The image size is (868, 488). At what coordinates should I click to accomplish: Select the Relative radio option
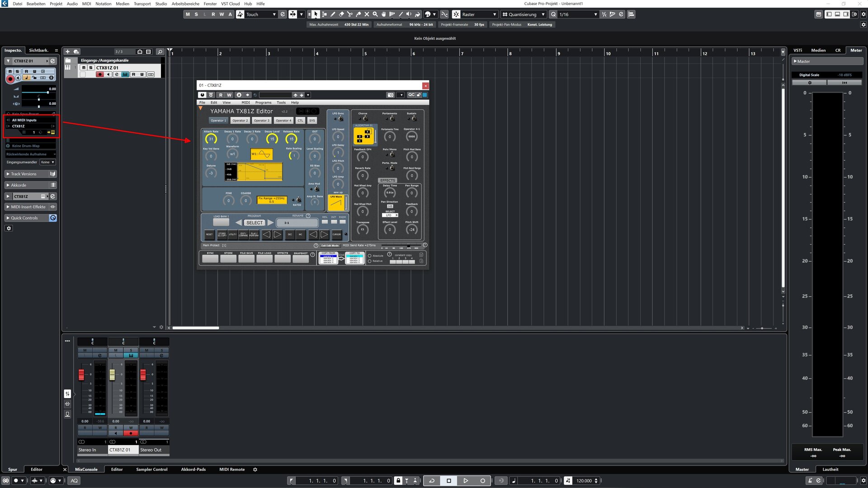point(369,261)
